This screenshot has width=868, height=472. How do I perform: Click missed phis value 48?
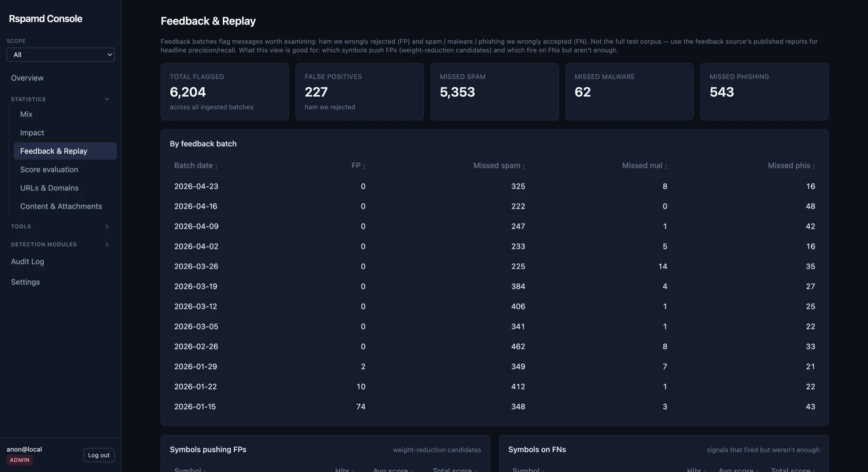810,207
